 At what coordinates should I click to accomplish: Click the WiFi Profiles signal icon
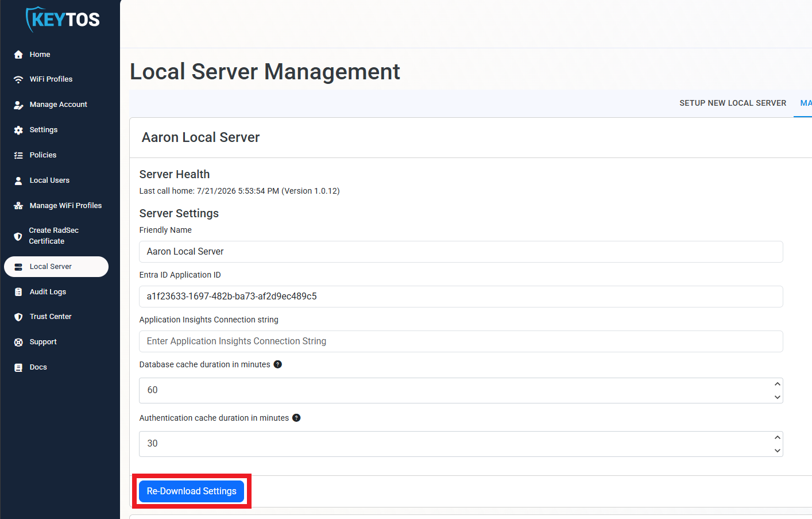pyautogui.click(x=18, y=79)
